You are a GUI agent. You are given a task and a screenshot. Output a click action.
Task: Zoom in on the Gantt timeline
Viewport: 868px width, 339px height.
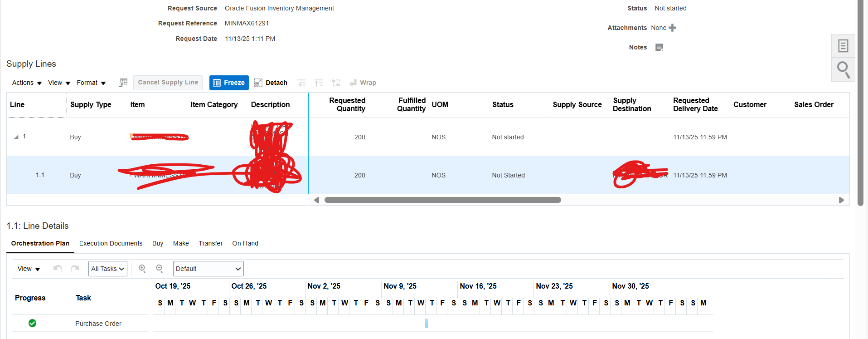(x=142, y=269)
